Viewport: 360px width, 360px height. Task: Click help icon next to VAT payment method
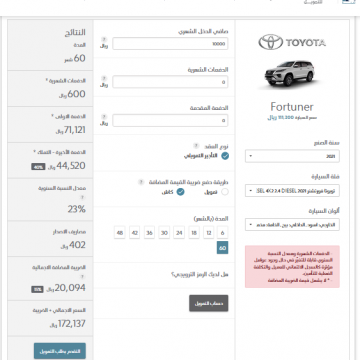tap(141, 182)
